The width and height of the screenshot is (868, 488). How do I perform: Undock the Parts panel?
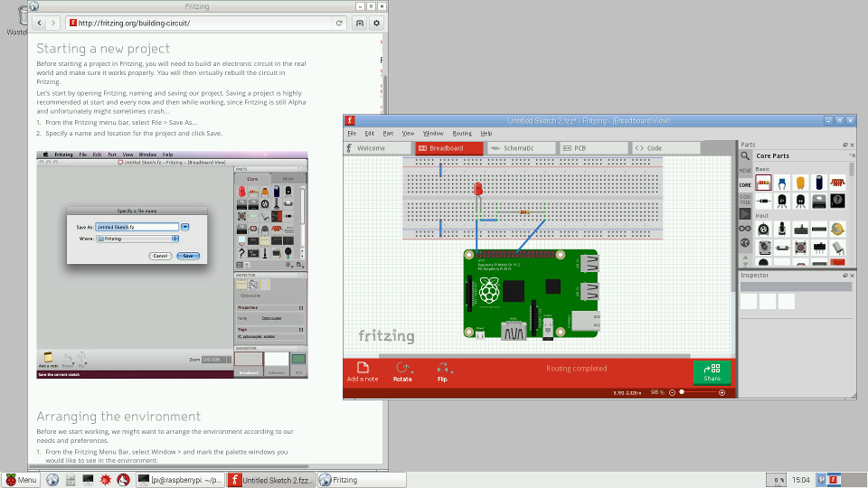click(845, 145)
